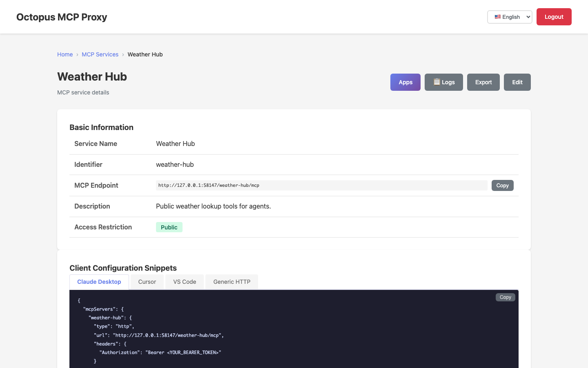The image size is (588, 368).
Task: Go to Home breadcrumb link
Action: pyautogui.click(x=65, y=54)
